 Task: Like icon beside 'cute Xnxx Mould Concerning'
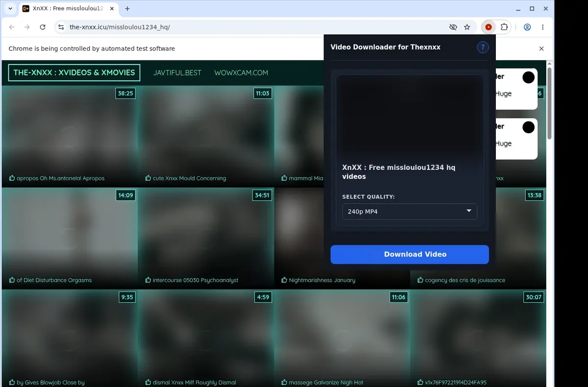point(148,178)
